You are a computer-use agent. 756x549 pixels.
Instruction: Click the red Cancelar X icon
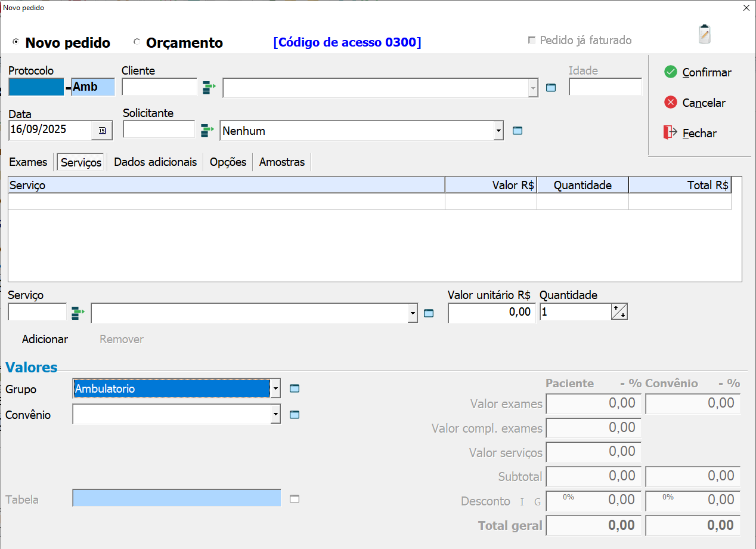[671, 102]
